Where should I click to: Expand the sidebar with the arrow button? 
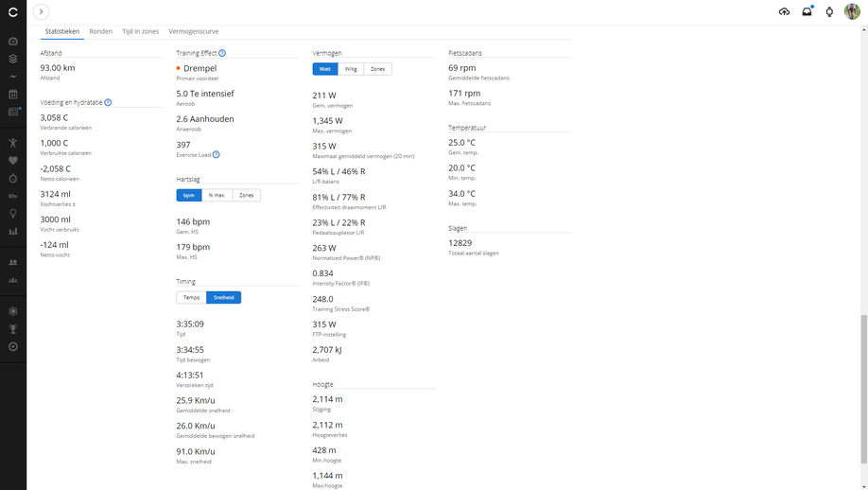41,12
